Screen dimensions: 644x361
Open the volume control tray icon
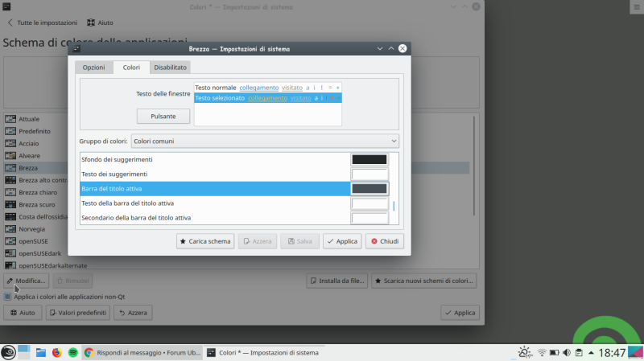pyautogui.click(x=567, y=352)
